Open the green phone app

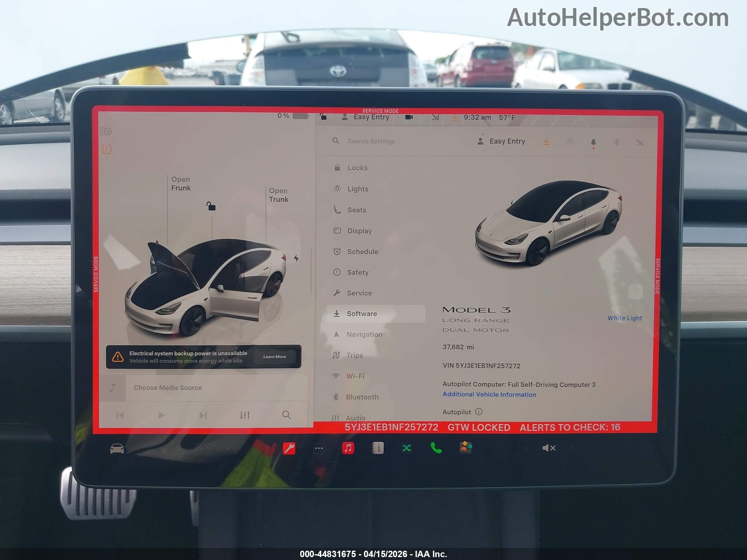(x=436, y=448)
